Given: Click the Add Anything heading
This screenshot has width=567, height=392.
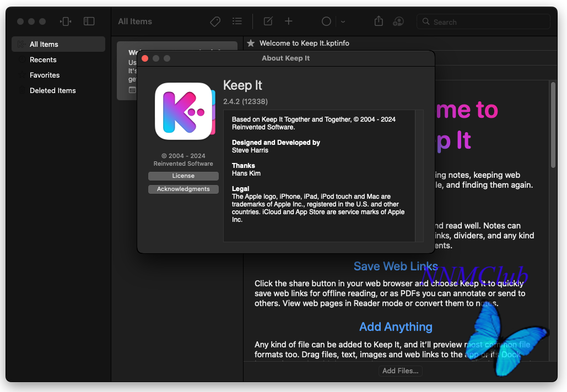Looking at the screenshot, I should [x=396, y=327].
